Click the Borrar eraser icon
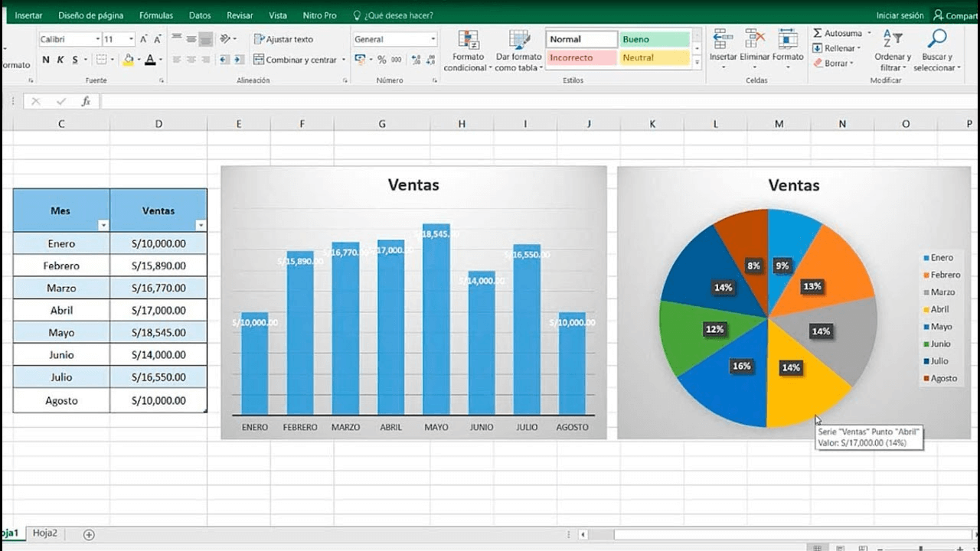Viewport: 980px width, 551px height. tap(818, 64)
